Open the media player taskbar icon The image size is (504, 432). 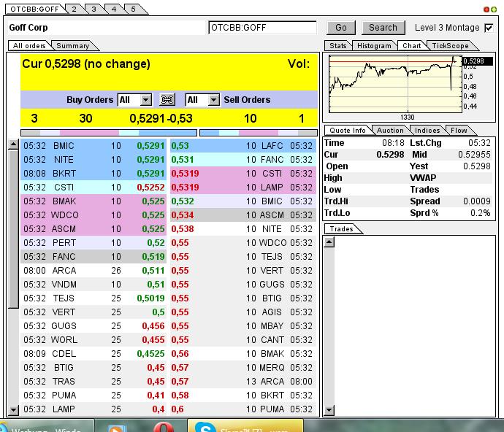coord(117,427)
